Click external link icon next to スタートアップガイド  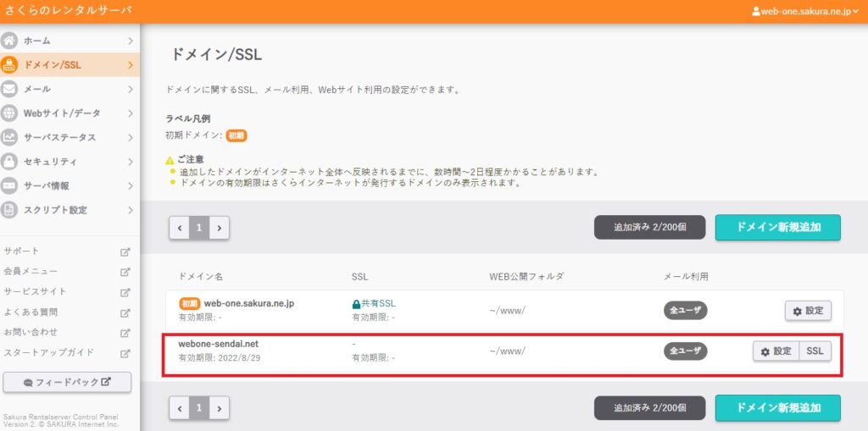coord(125,353)
